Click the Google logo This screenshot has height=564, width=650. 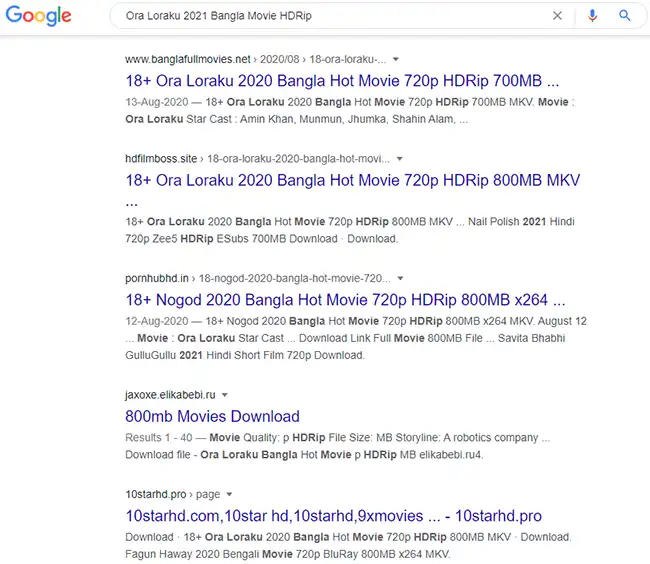pyautogui.click(x=39, y=16)
